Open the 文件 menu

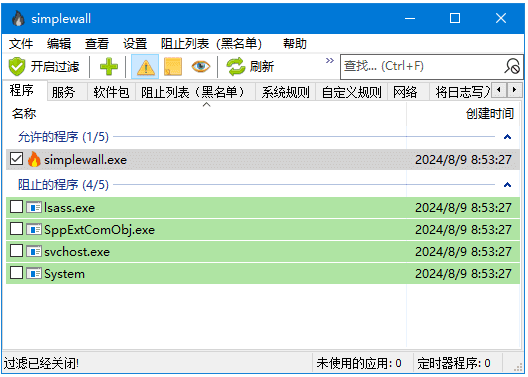tap(21, 44)
